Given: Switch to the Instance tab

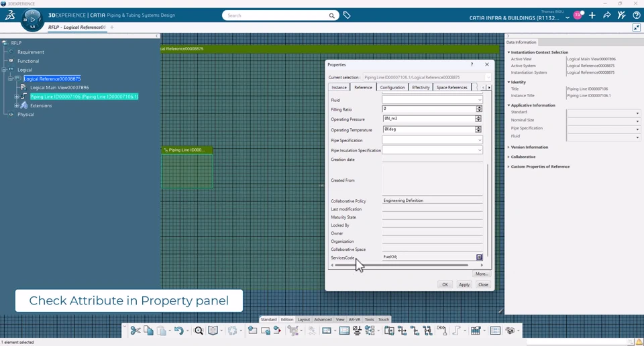Looking at the screenshot, I should 339,87.
